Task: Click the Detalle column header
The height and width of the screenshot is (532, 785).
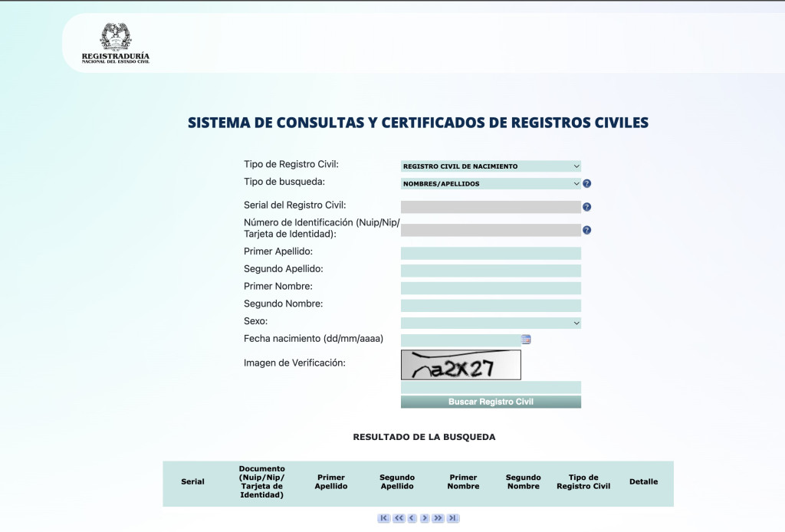Action: [x=643, y=481]
